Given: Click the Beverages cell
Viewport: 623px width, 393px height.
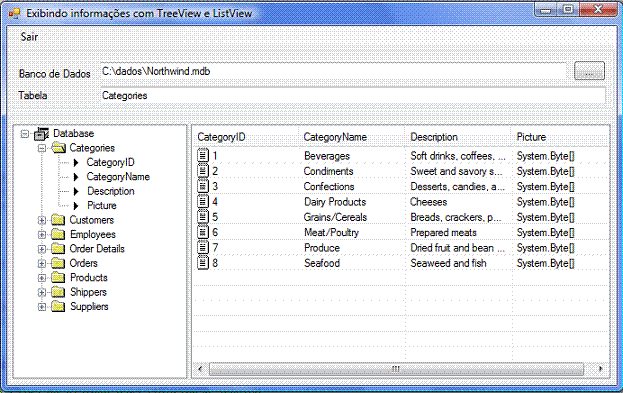Looking at the screenshot, I should click(327, 156).
